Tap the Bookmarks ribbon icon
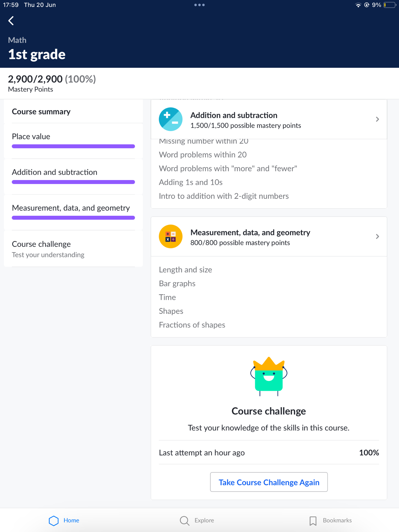Screen dimensions: 399x532 click(313, 521)
